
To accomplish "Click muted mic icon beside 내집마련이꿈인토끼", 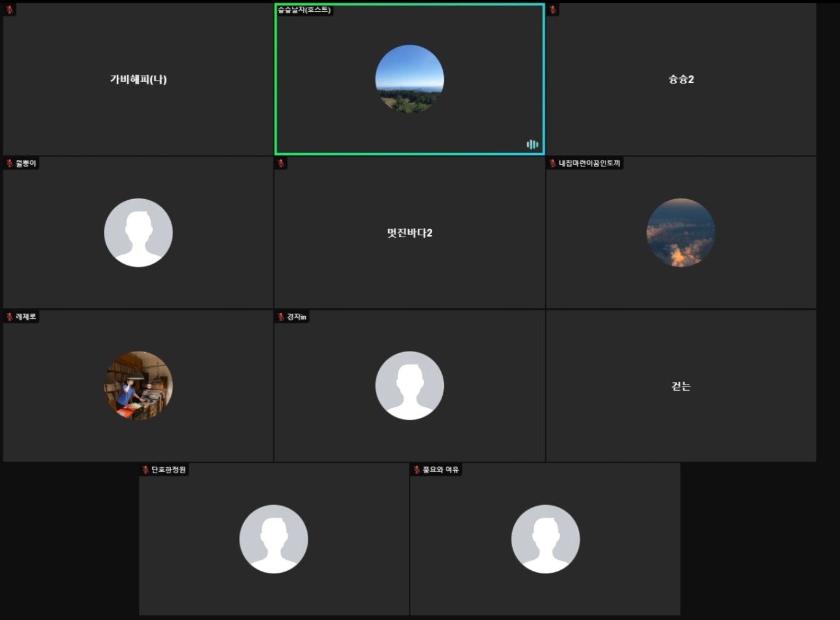I will [553, 163].
